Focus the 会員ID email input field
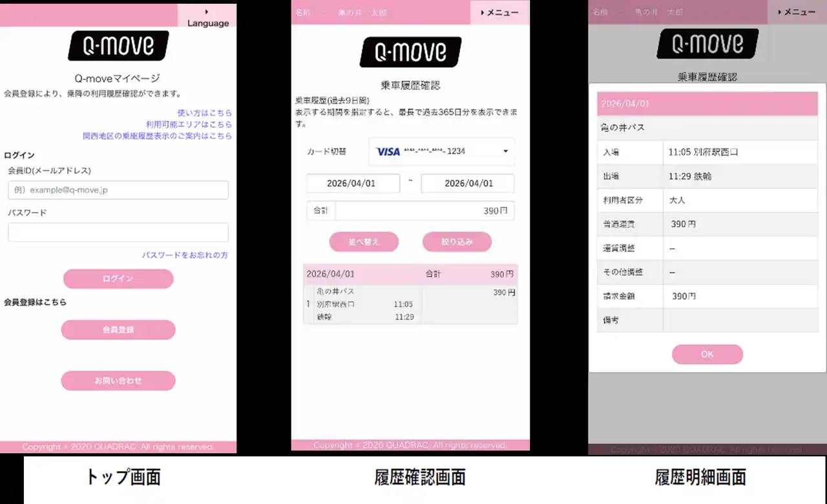The height and width of the screenshot is (504, 827). (x=118, y=190)
